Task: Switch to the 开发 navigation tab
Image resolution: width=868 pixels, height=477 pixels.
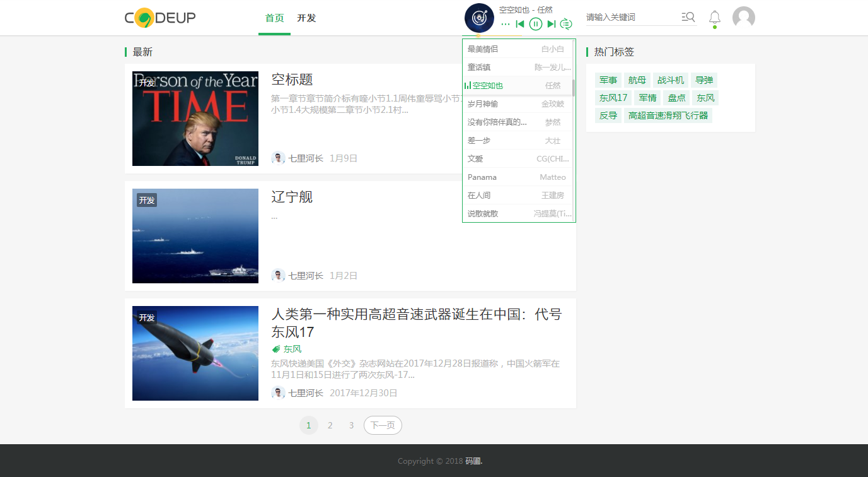Action: point(306,18)
